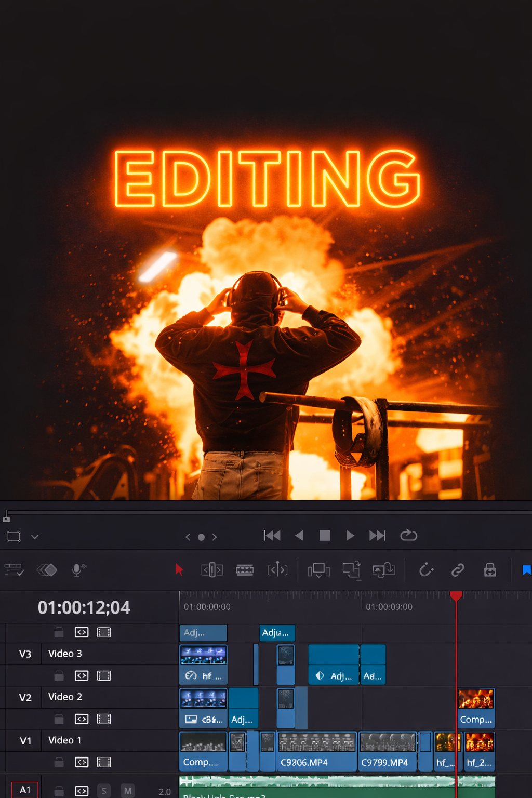Lock the Video 1 track
Screen dimensions: 532x798
(x=59, y=762)
